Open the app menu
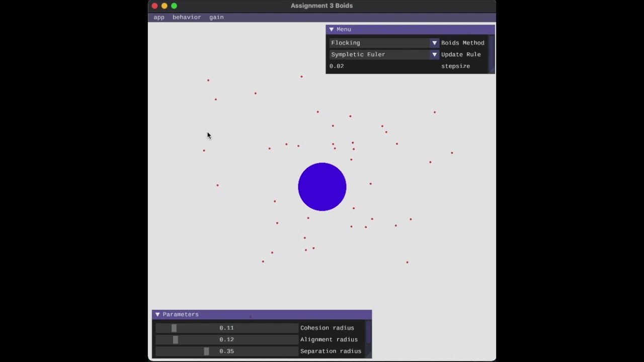The image size is (644, 362). click(x=159, y=17)
